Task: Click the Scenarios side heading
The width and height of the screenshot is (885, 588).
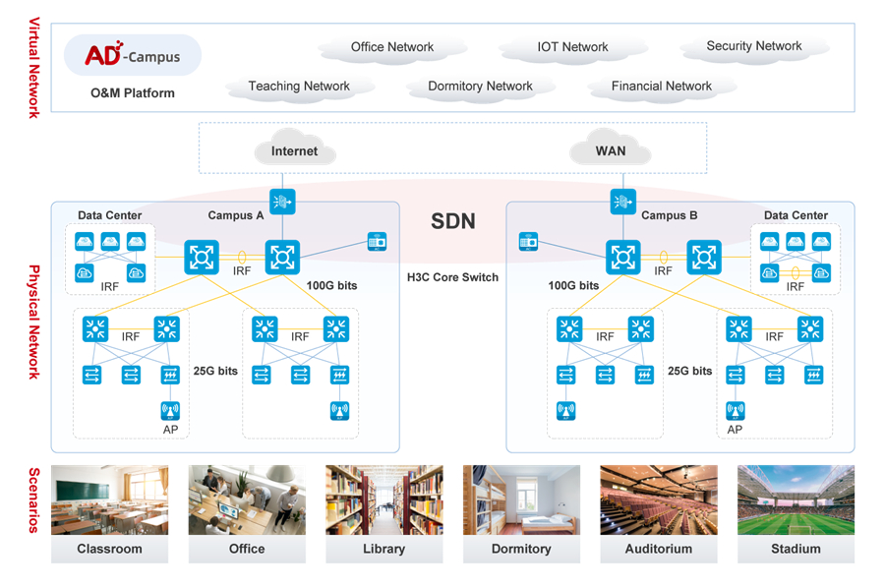Action: tap(33, 500)
